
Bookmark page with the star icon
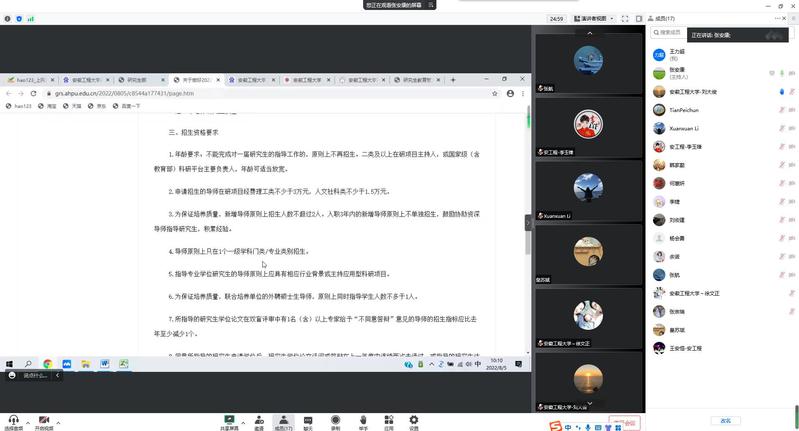tap(495, 93)
